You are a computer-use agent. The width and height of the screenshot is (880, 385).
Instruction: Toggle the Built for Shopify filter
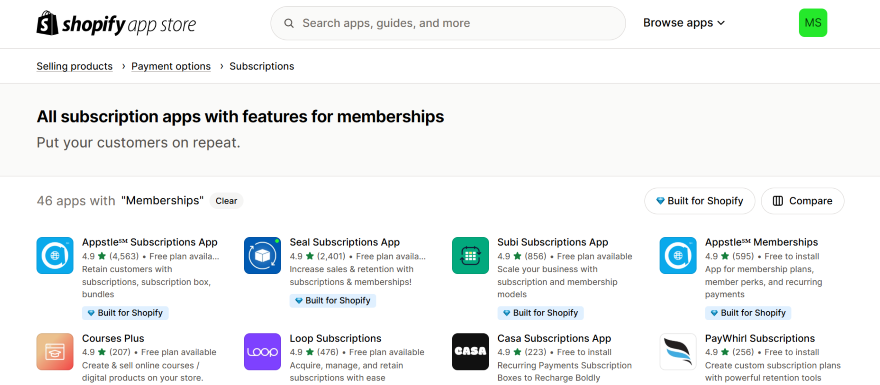point(699,201)
